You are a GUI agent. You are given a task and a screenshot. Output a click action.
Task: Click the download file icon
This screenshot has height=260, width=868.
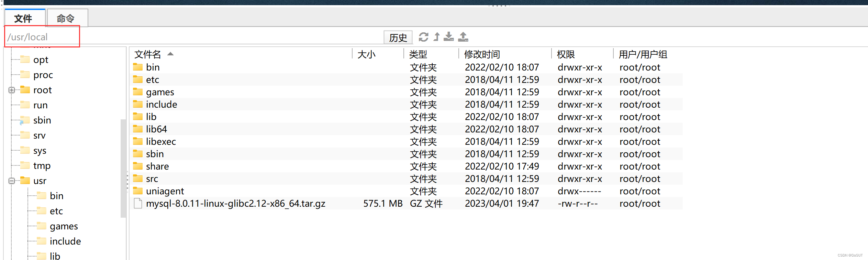(x=449, y=37)
